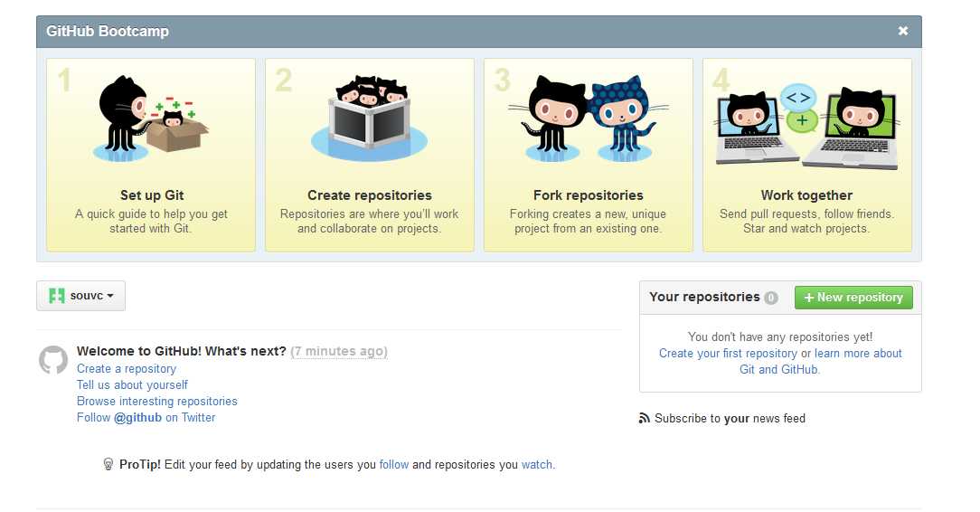The width and height of the screenshot is (980, 512).
Task: Open the Work together laptops illustration
Action: pos(807,127)
